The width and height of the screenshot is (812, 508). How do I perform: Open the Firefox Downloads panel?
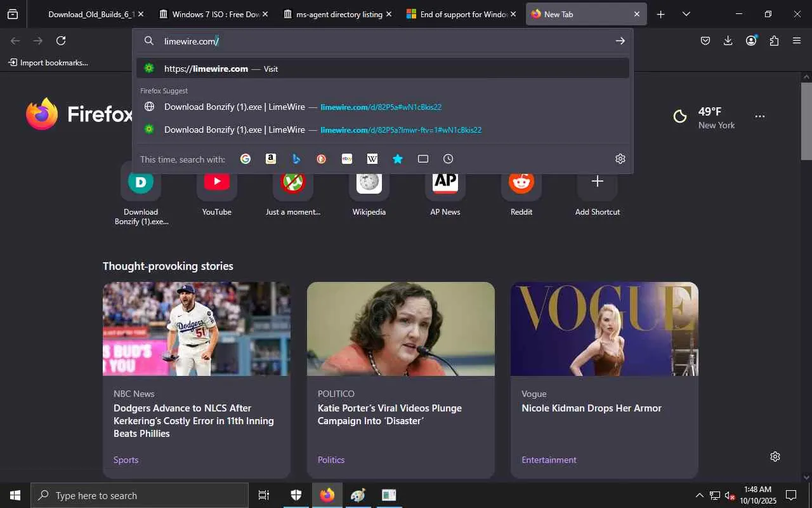[728, 41]
